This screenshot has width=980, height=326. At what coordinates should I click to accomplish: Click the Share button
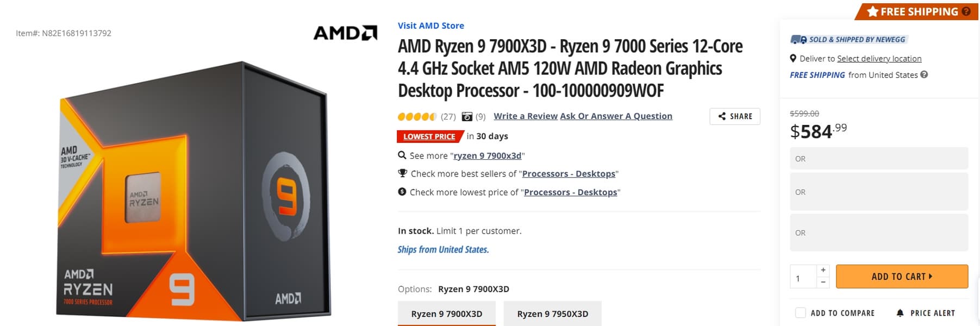tap(734, 116)
